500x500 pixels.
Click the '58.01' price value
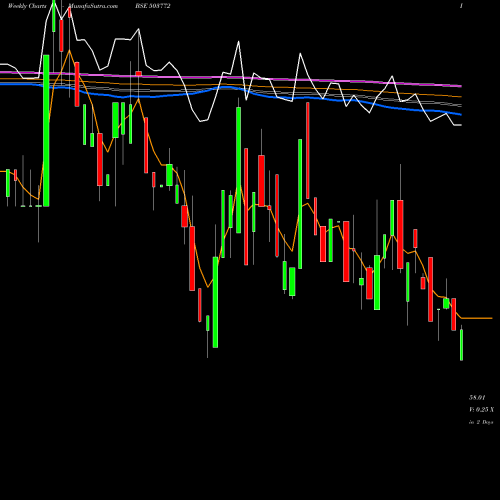477,398
